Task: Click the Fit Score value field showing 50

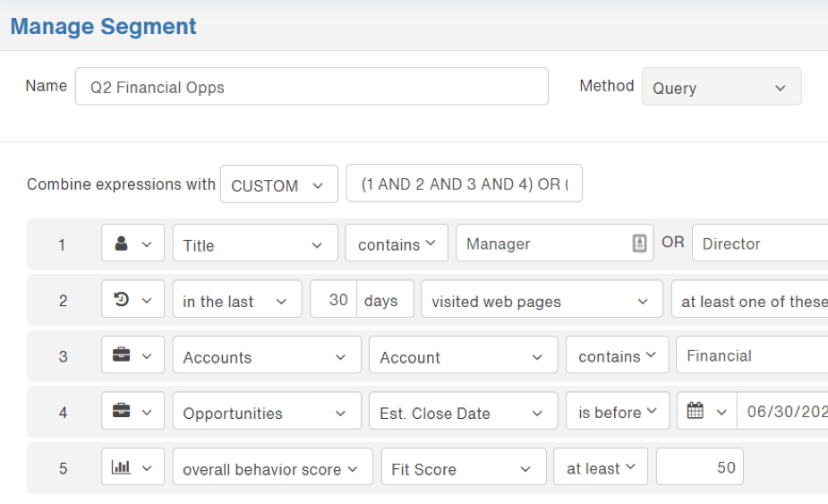Action: pos(699,467)
